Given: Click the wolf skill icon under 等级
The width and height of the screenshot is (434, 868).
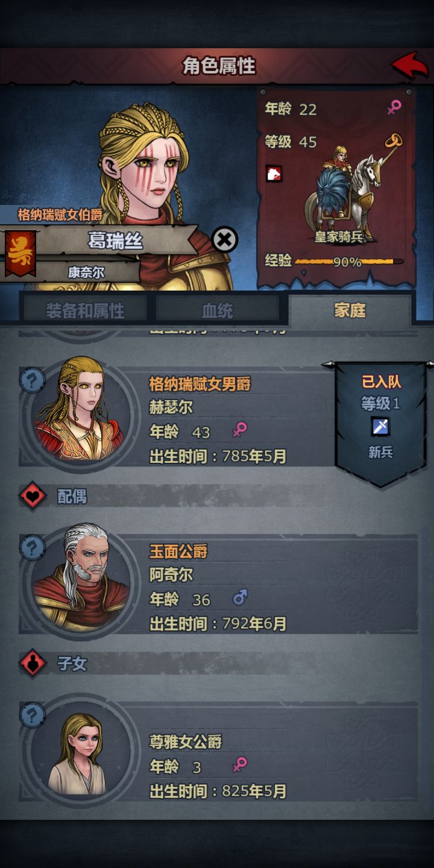Looking at the screenshot, I should [x=274, y=174].
